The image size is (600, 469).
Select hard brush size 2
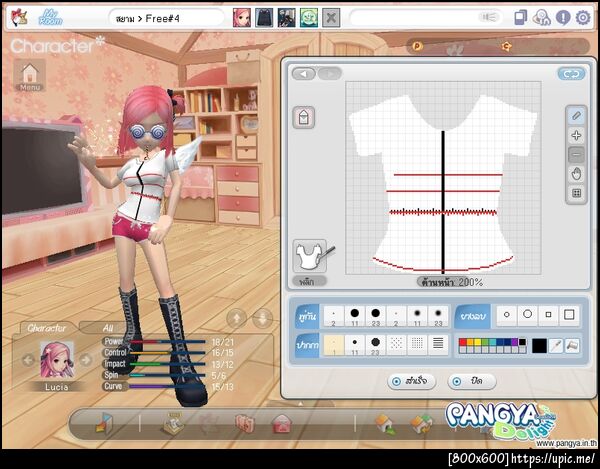[334, 316]
